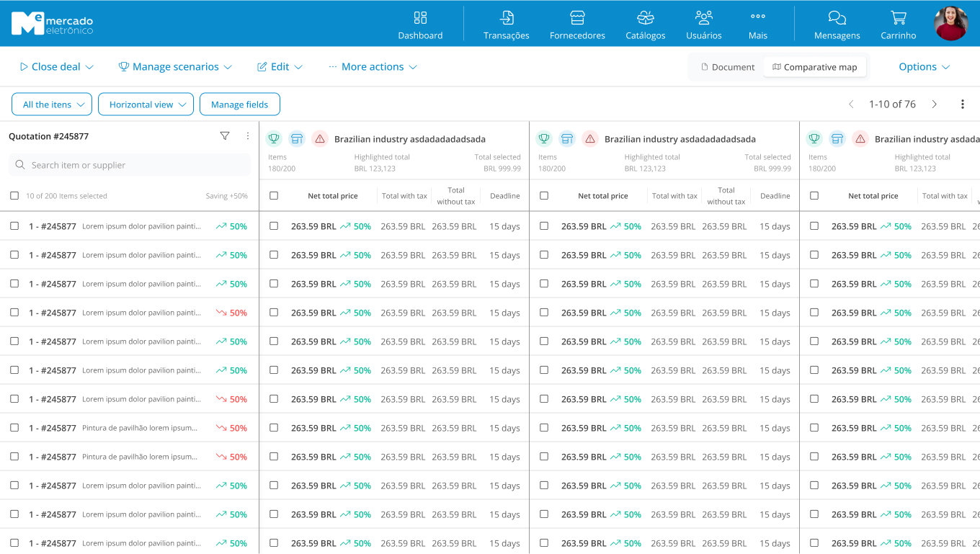
Task: Click first supplier name 'Brazilian industry asdadadadadsada'
Action: [410, 139]
